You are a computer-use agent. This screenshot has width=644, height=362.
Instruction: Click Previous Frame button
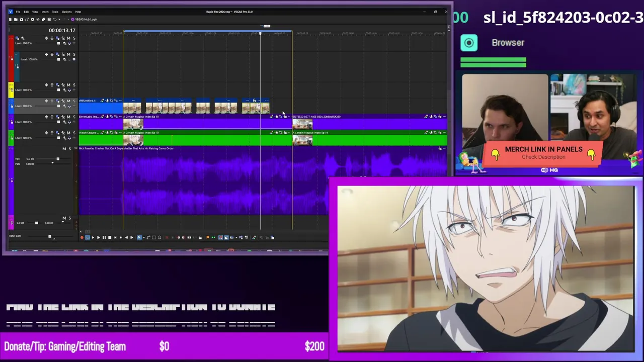[x=126, y=237]
